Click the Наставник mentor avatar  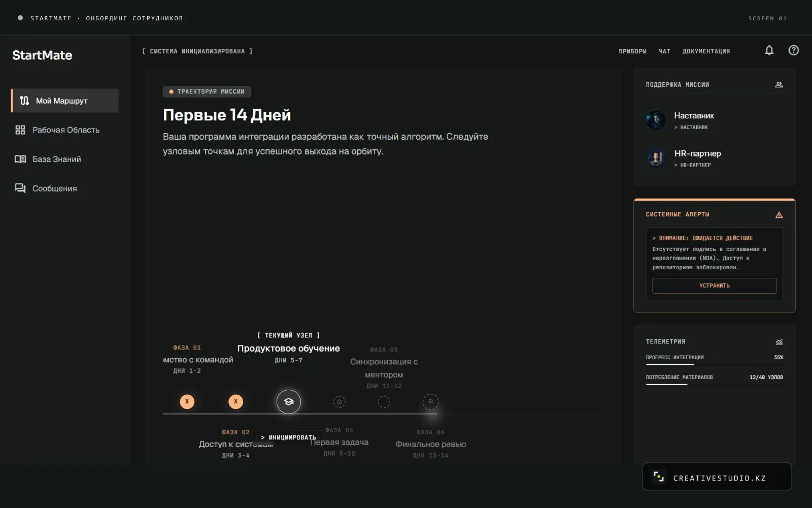pyautogui.click(x=656, y=120)
